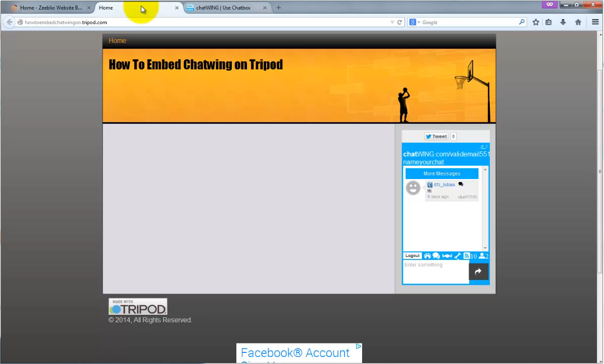Close the active Home tab

point(177,8)
